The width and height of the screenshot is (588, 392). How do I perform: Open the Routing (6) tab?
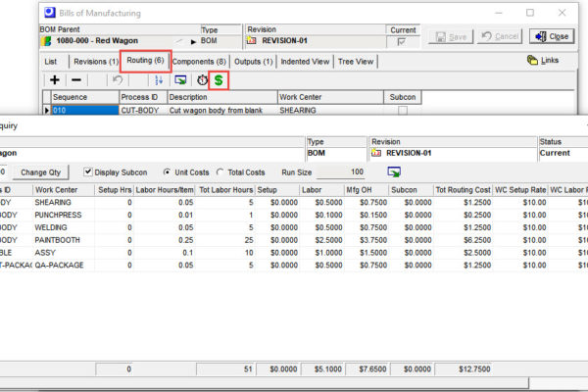click(145, 61)
